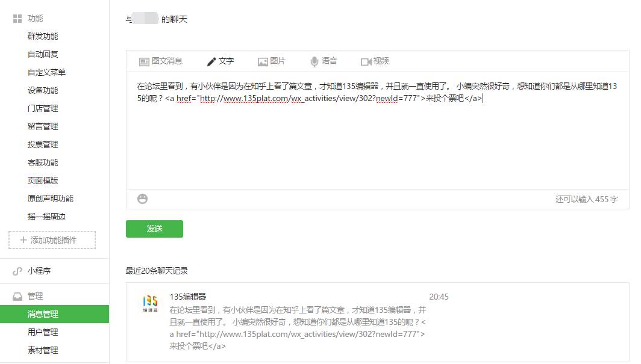Click the emoji smiley face icon

click(142, 199)
